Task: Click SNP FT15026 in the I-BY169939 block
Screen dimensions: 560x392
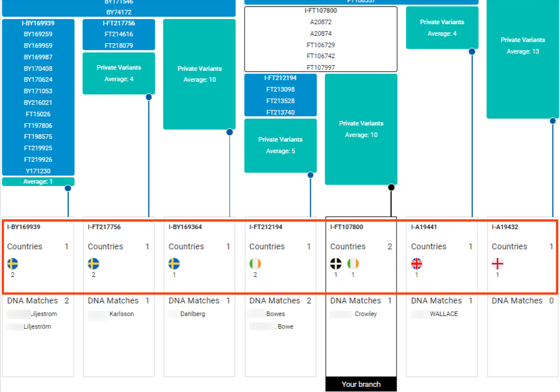Action: [38, 115]
